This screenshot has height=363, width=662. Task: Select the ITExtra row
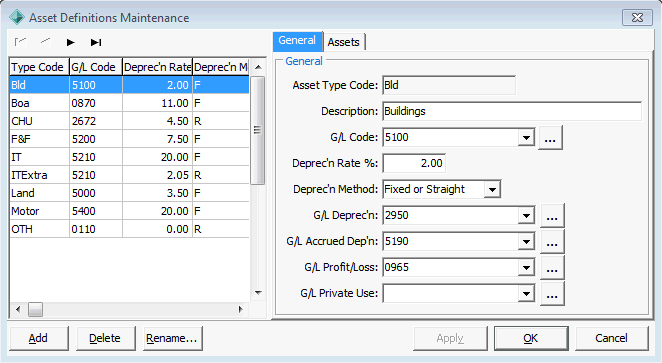point(129,175)
